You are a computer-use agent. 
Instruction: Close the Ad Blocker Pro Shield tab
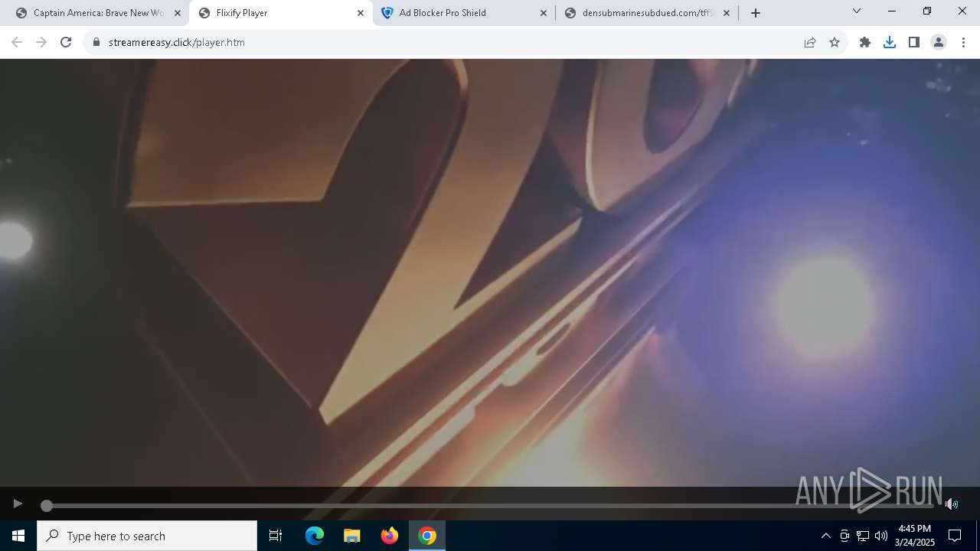tap(544, 13)
